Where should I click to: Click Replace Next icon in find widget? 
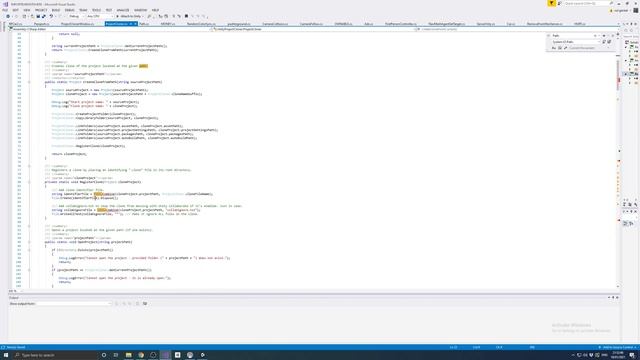604,42
